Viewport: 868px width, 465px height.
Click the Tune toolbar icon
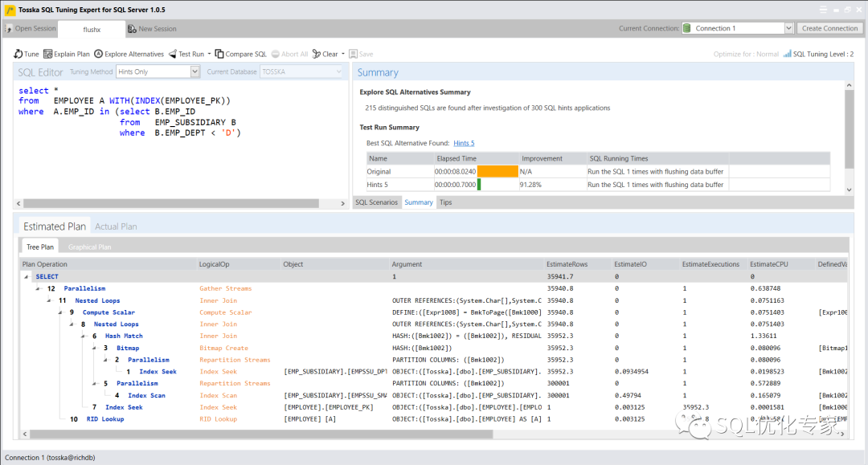(x=18, y=54)
